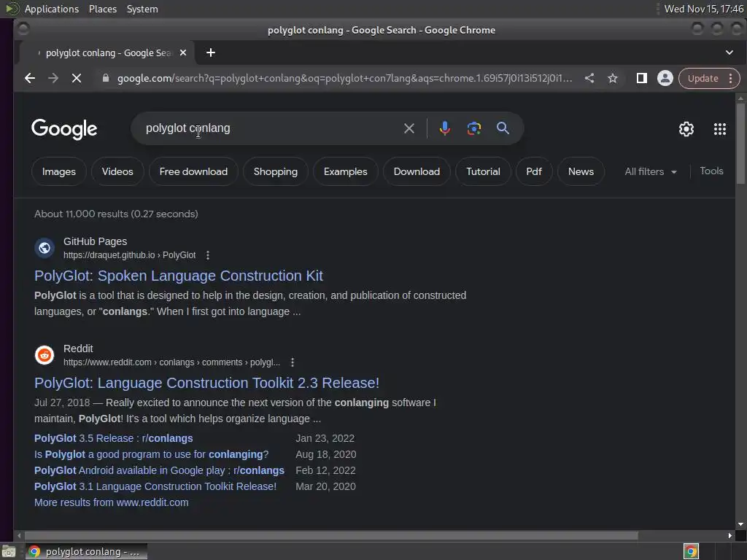Click the GitHub Pages globe favicon
Image resolution: width=747 pixels, height=560 pixels.
coord(44,248)
